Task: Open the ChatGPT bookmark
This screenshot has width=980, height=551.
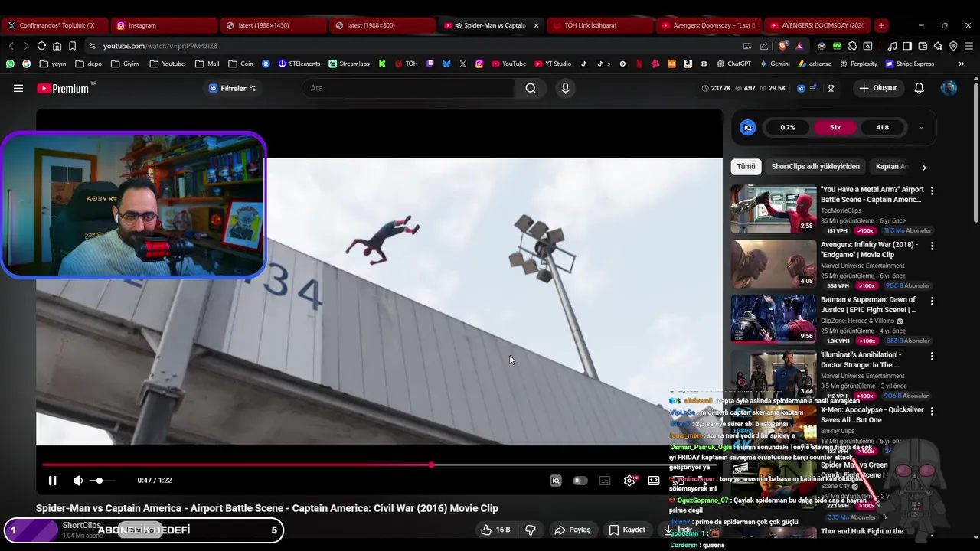Action: click(733, 64)
